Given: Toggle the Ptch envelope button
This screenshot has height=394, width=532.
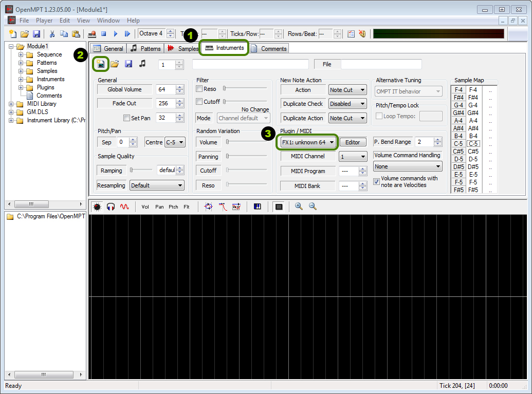Looking at the screenshot, I should (173, 207).
